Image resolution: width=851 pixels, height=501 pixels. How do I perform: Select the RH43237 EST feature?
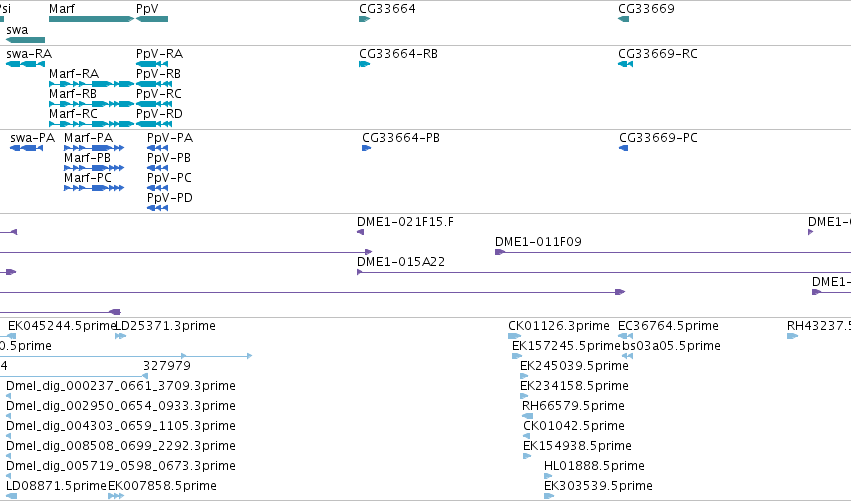(792, 336)
